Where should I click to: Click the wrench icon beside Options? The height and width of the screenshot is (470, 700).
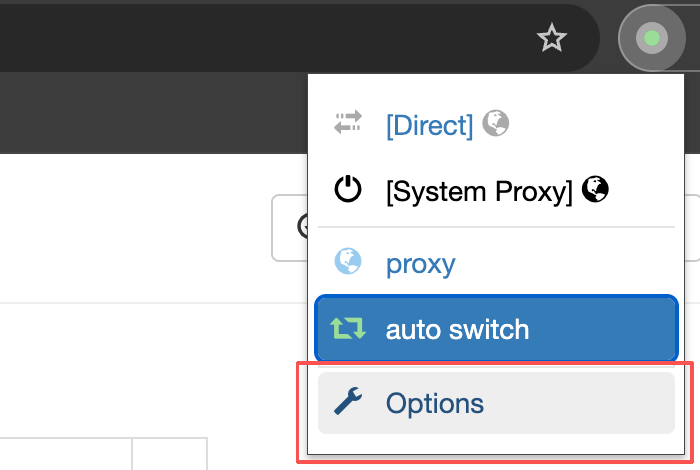[x=348, y=403]
